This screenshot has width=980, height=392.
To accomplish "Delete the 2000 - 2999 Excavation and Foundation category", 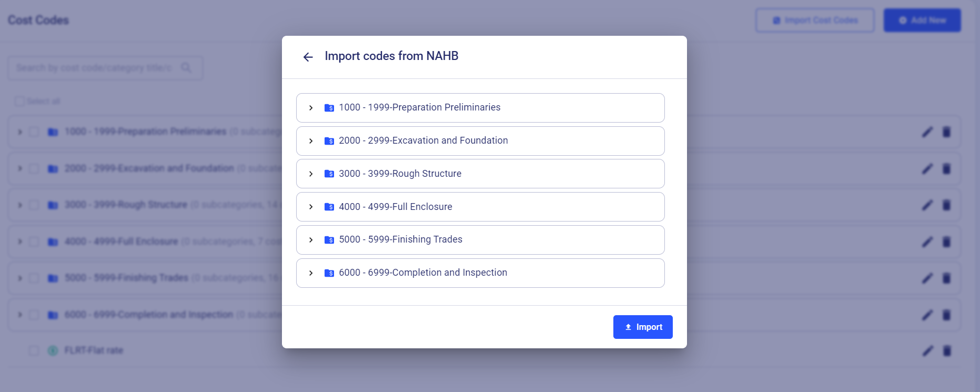I will click(946, 169).
